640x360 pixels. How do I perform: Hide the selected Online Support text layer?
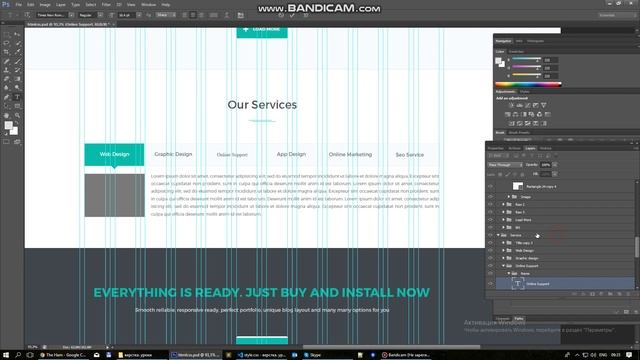point(490,284)
